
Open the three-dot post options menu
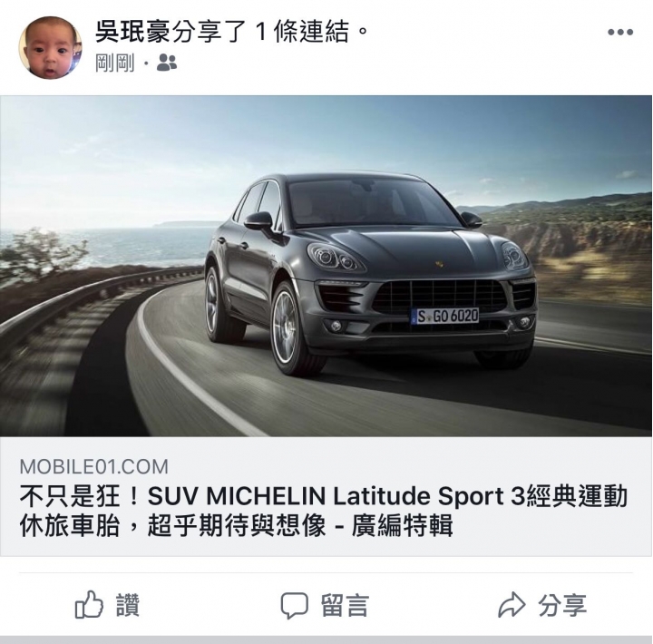620,32
